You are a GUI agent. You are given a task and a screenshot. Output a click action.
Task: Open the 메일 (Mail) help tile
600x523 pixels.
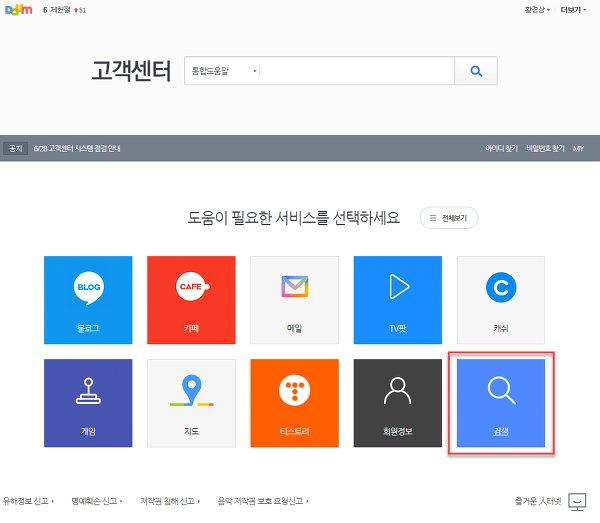[295, 300]
